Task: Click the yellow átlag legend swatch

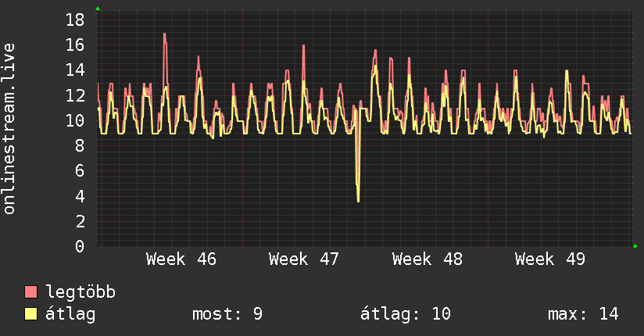Action: click(30, 314)
